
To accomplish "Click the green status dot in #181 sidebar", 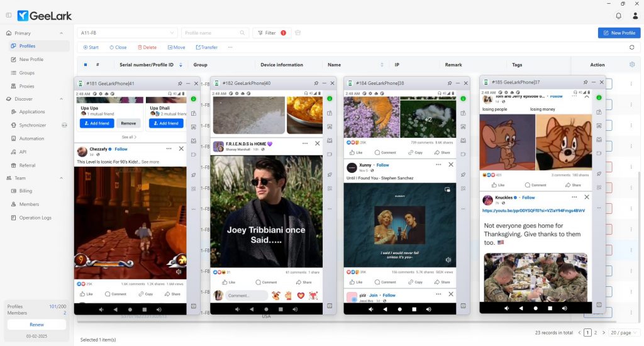I will click(194, 99).
